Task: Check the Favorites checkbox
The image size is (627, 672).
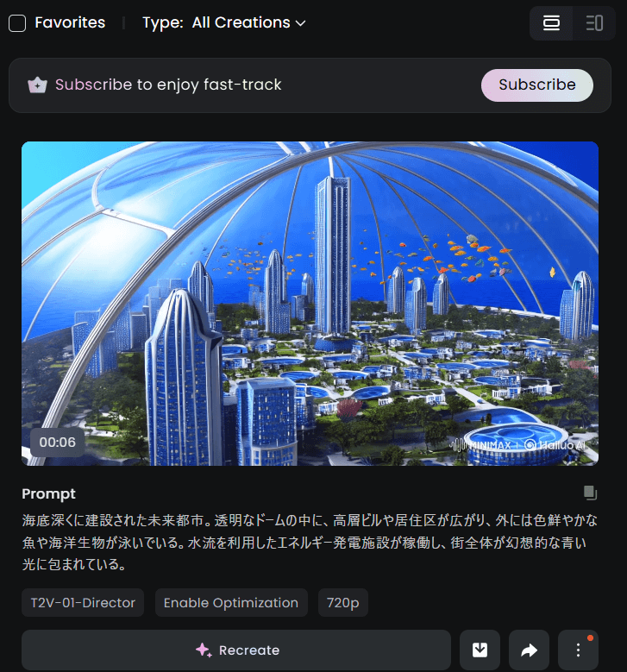Action: [17, 23]
